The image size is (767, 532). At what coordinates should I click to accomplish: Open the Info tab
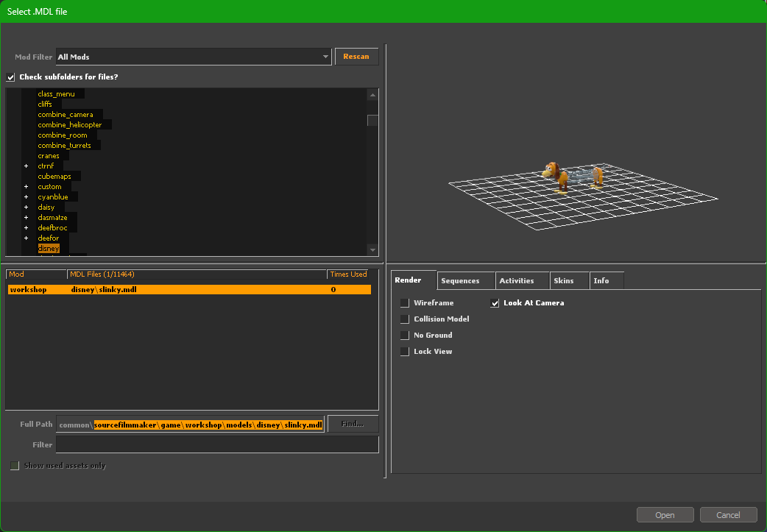pyautogui.click(x=607, y=280)
